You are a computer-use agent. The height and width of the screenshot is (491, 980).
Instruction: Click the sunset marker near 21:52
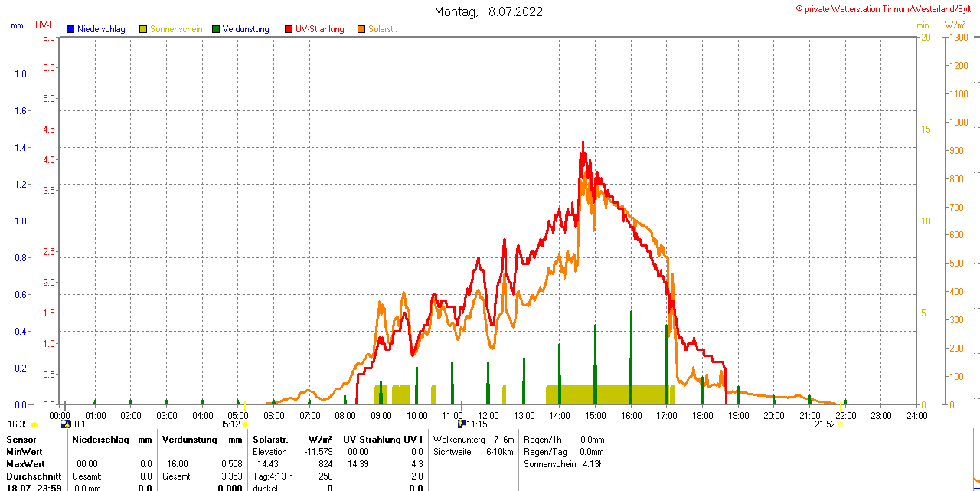tap(841, 424)
